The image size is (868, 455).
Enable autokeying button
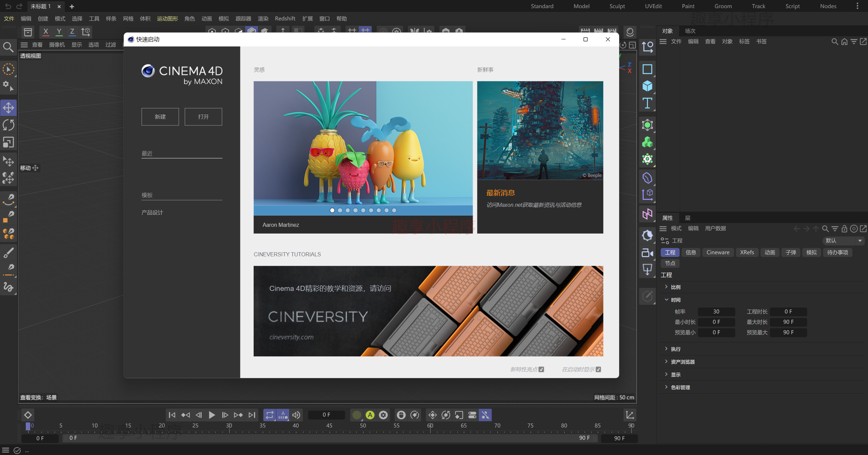click(370, 415)
